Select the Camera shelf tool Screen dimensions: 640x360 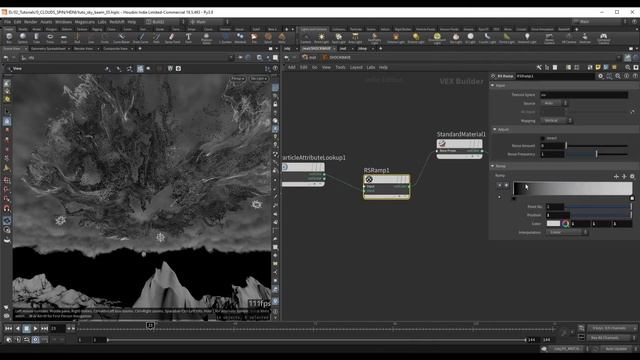tap(306, 38)
